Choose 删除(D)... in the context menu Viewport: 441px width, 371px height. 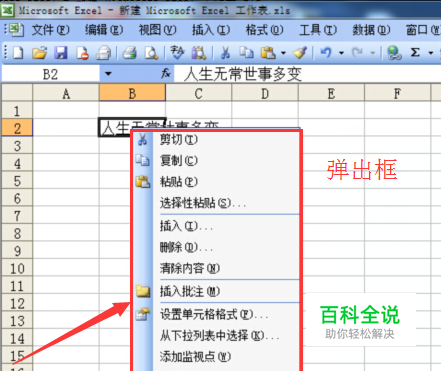pos(217,247)
